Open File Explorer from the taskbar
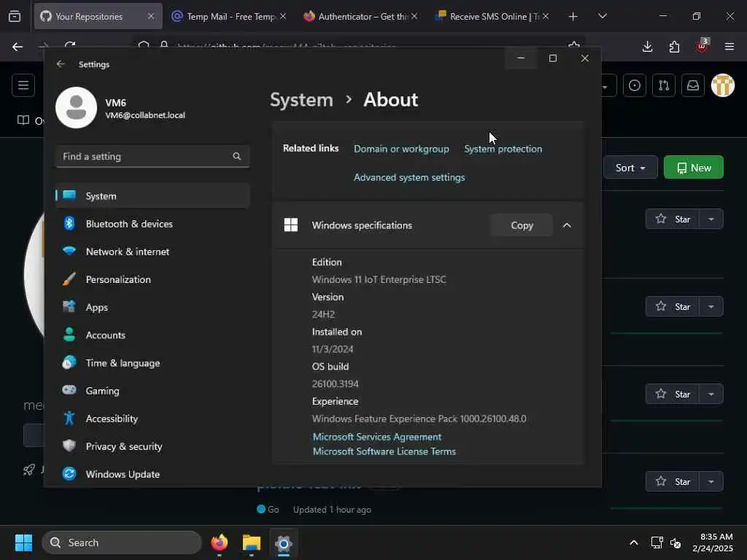This screenshot has width=747, height=560. pyautogui.click(x=252, y=542)
